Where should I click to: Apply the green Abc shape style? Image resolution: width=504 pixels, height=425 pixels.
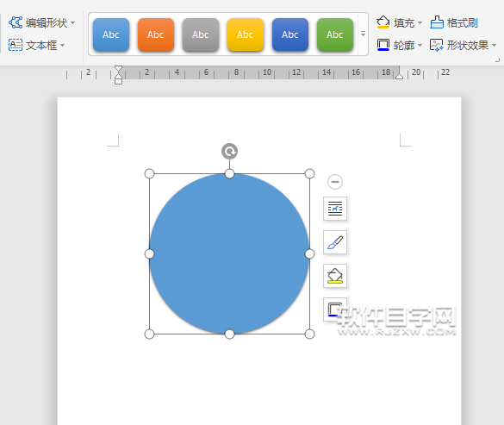(x=335, y=34)
